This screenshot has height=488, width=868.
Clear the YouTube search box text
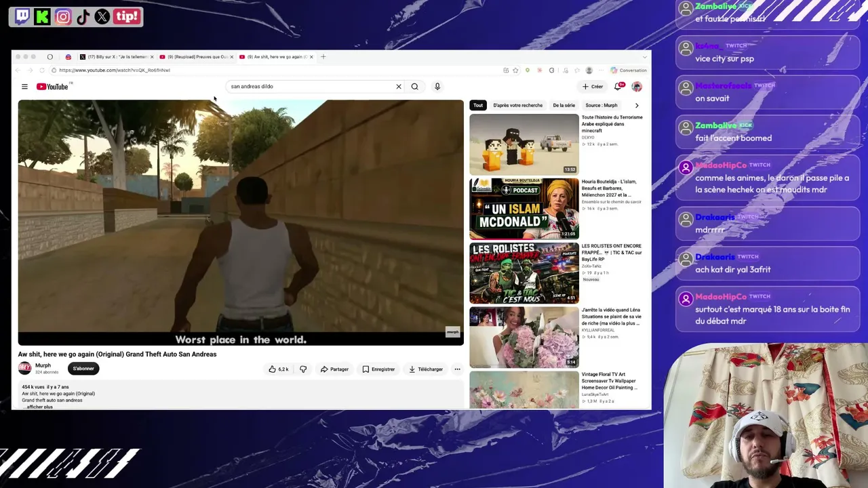point(399,87)
